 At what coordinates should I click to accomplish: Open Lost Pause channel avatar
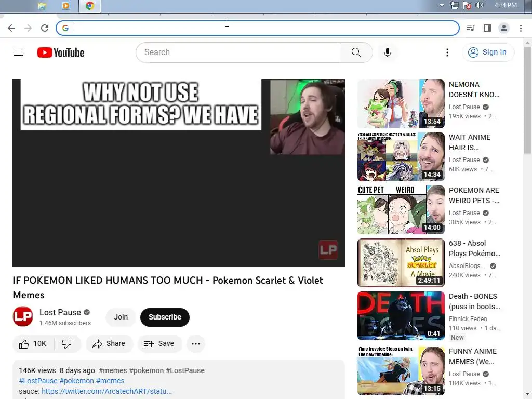[x=23, y=316]
